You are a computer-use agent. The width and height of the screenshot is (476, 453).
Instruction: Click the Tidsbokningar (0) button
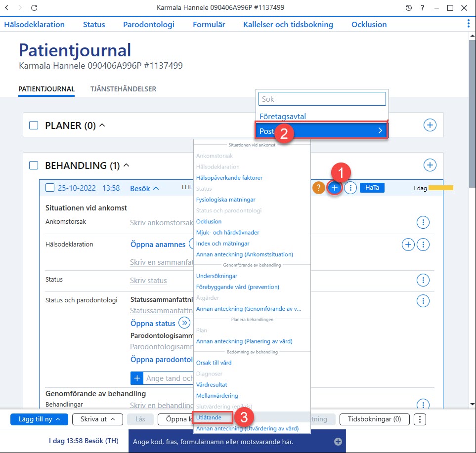click(x=374, y=419)
